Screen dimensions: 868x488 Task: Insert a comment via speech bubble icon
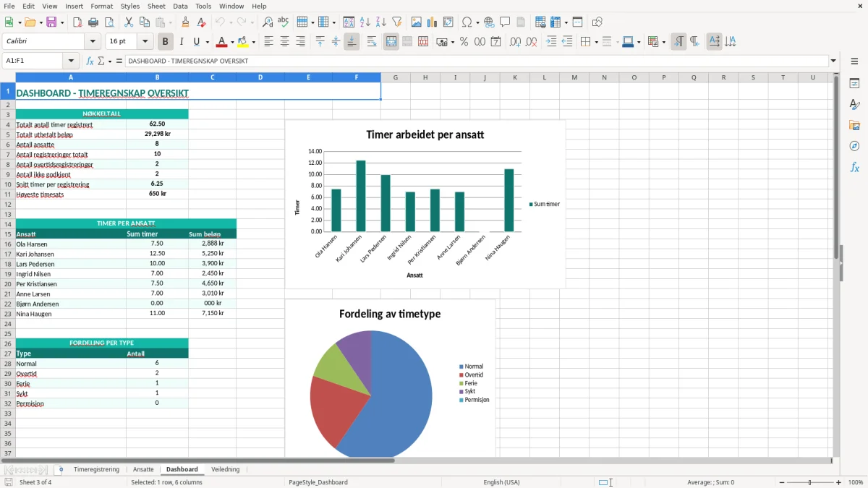[x=505, y=22]
